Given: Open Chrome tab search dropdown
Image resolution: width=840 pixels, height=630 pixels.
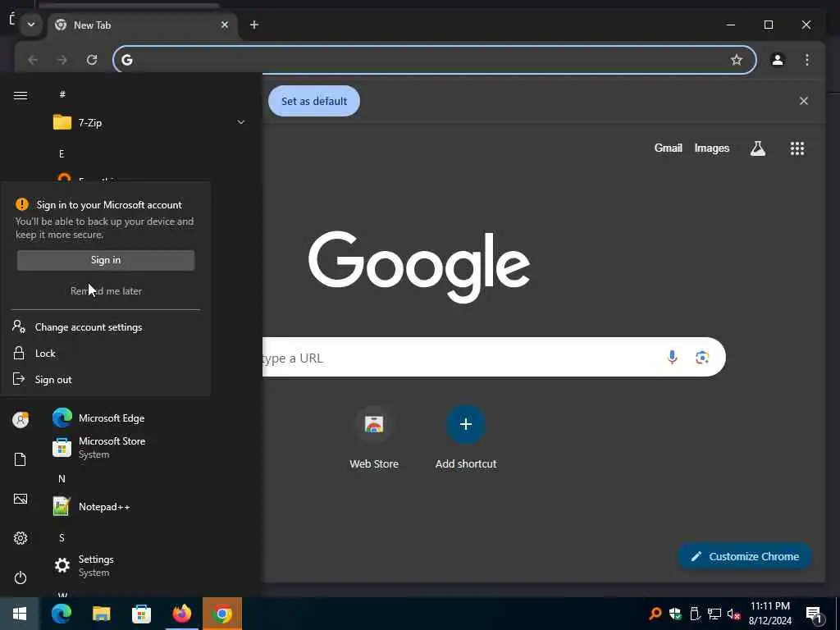Looking at the screenshot, I should (31, 25).
